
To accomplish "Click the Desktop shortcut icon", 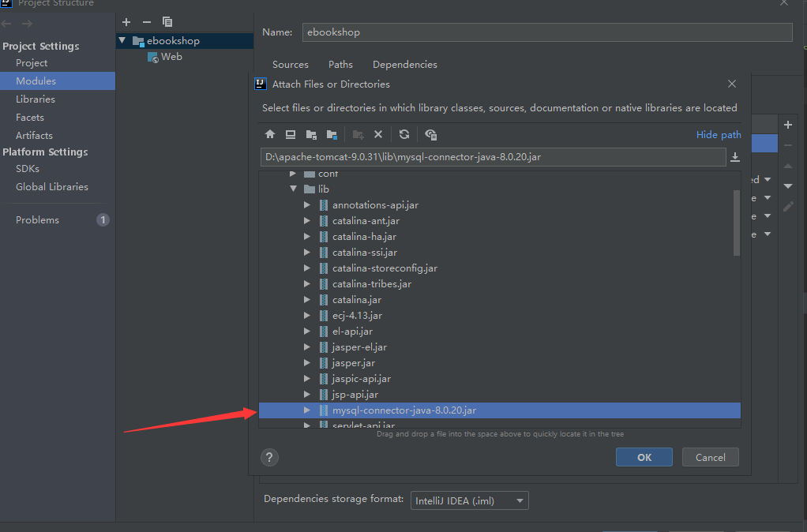I will [291, 134].
